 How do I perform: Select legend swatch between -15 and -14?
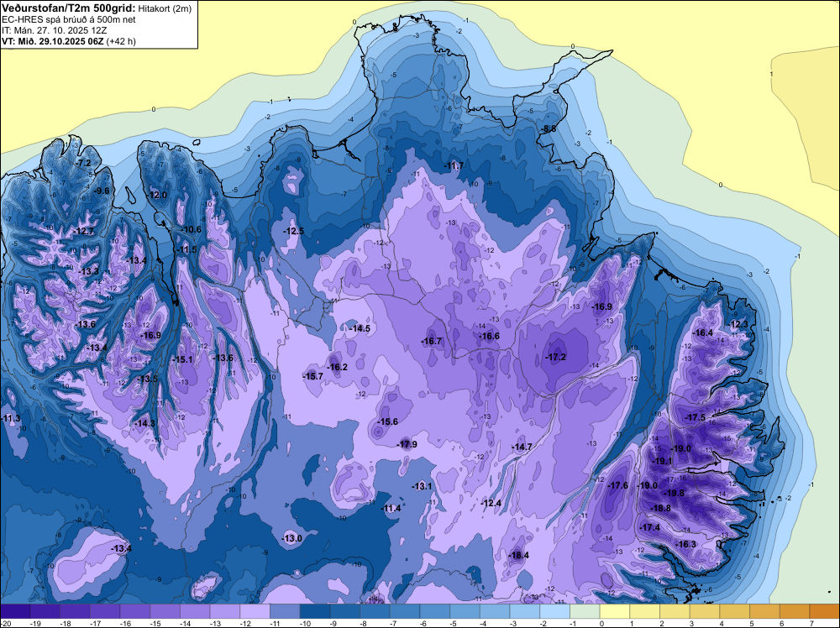[x=165, y=611]
